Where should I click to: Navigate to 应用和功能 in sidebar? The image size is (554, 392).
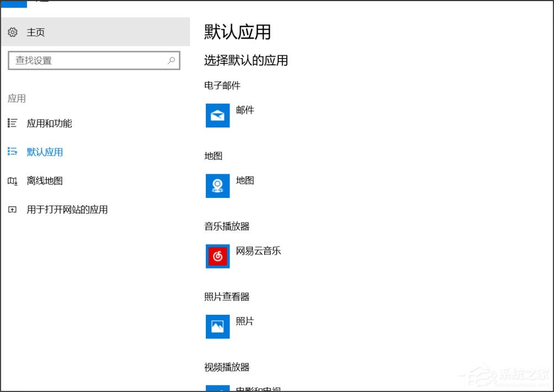click(x=49, y=123)
